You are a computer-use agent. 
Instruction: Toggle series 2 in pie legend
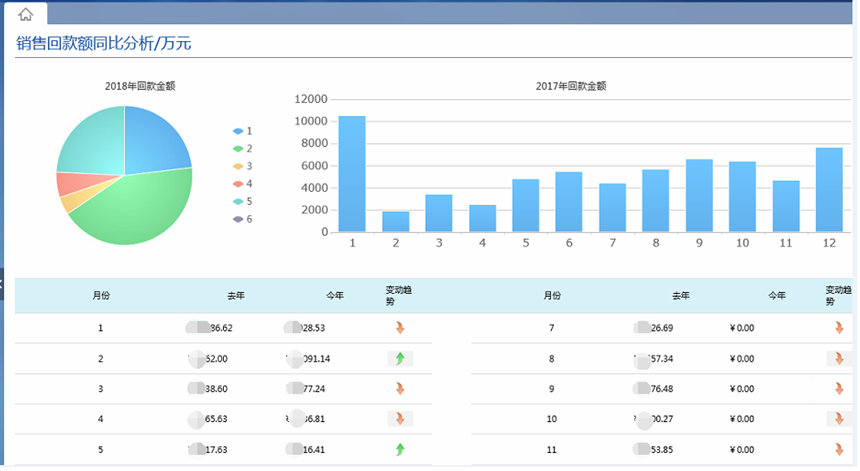click(242, 149)
